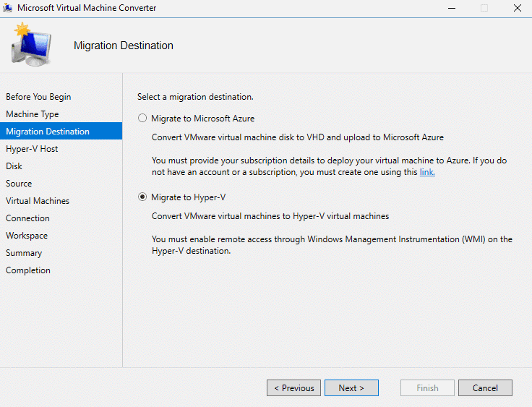Switch to the Connection step
This screenshot has width=532, height=407.
(x=27, y=218)
